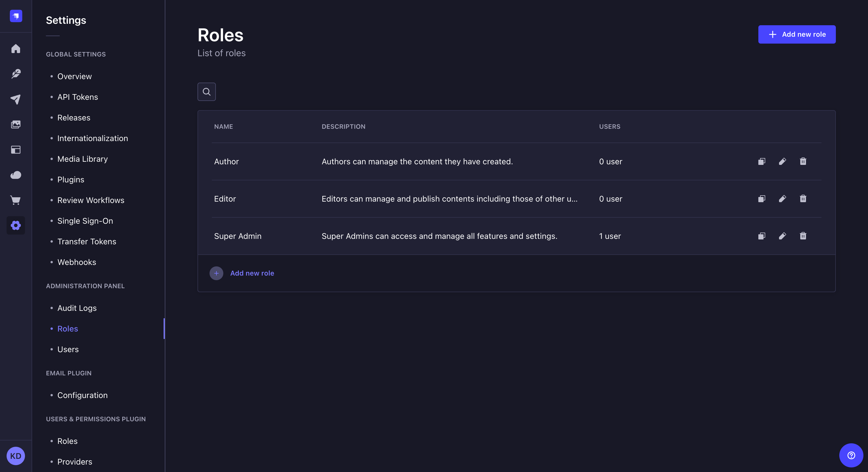Open the Media Library sidebar icon
Screen dimensions: 868x472
click(16, 124)
